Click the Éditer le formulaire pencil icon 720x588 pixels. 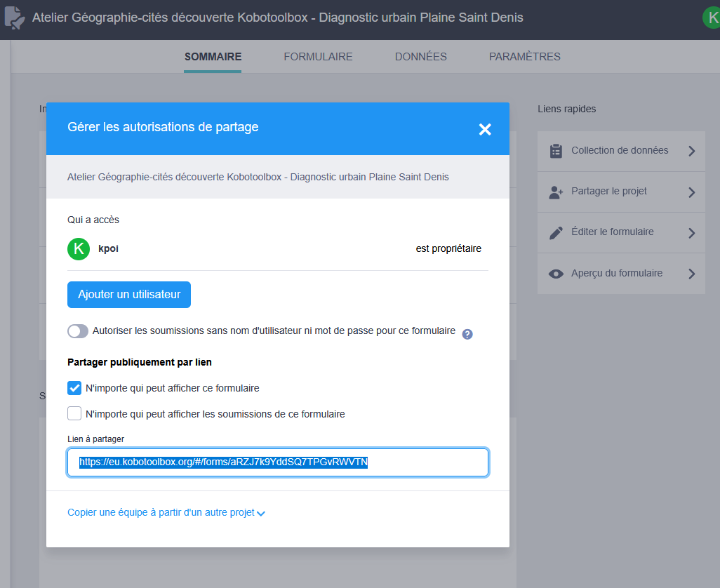[x=556, y=233]
